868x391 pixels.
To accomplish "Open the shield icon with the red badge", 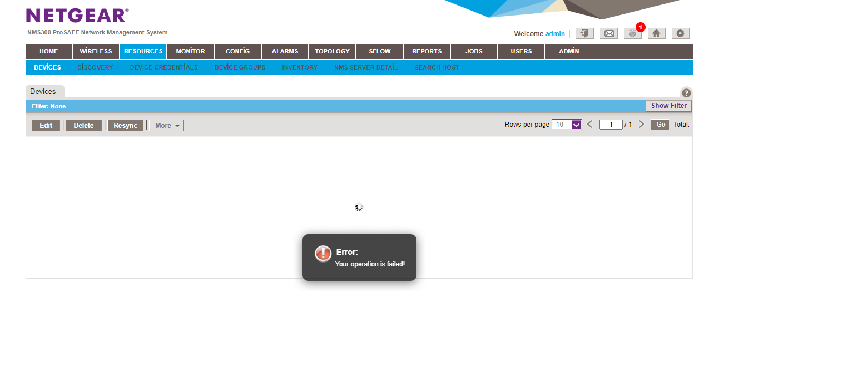I will 633,33.
